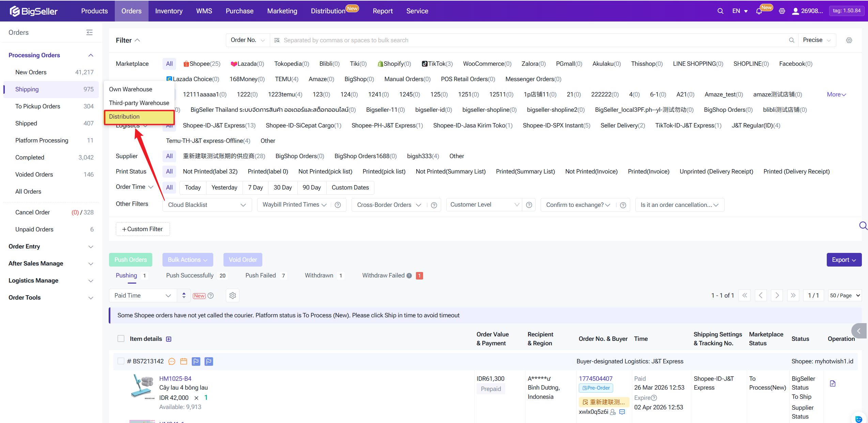Toggle Paid Time sort order arrows
Viewport: 868px width, 423px height.
click(184, 296)
